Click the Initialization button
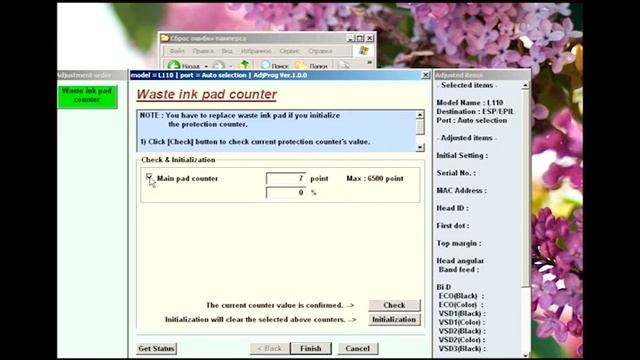The height and width of the screenshot is (360, 640). tap(394, 320)
